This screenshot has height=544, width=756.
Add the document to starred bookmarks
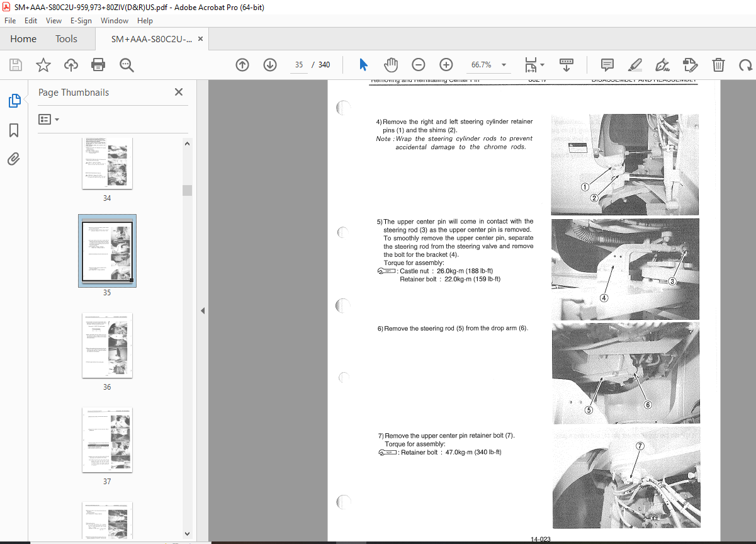click(x=43, y=65)
